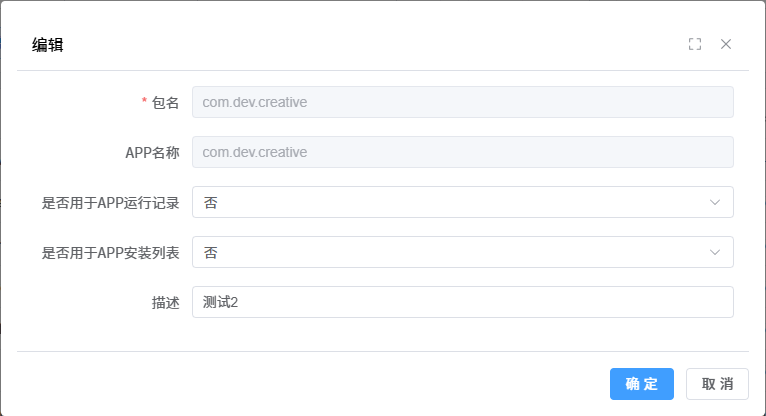766x416 pixels.
Task: Click the 否 value in APP运行记录 selector
Action: coord(210,202)
